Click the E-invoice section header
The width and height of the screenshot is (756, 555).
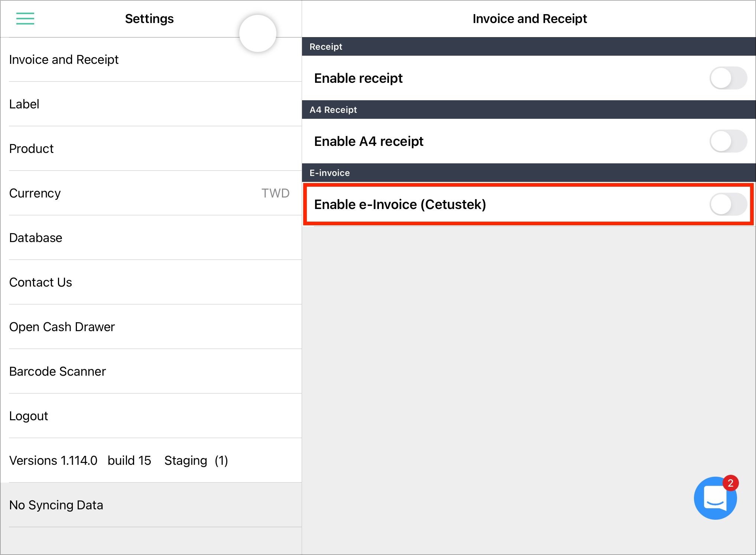(529, 173)
